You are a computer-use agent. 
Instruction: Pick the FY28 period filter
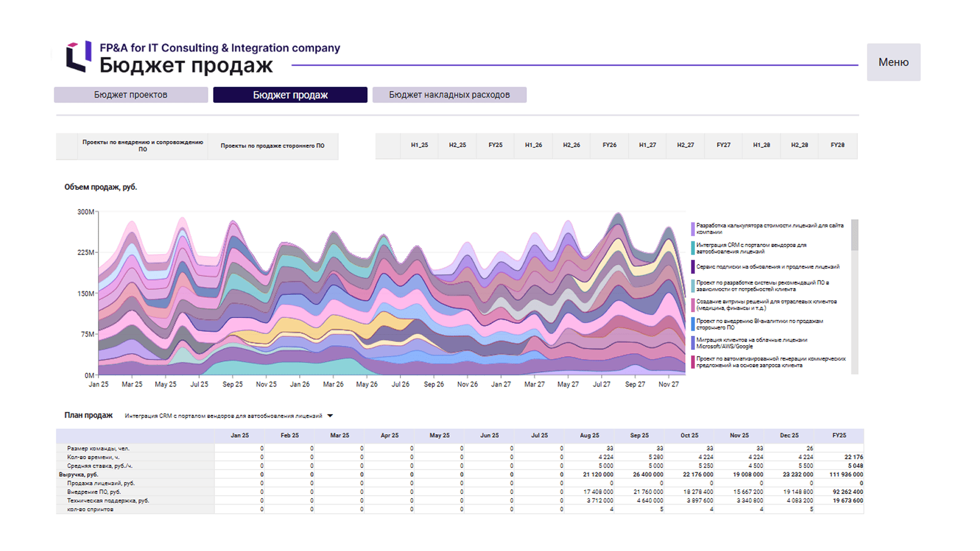coord(837,146)
